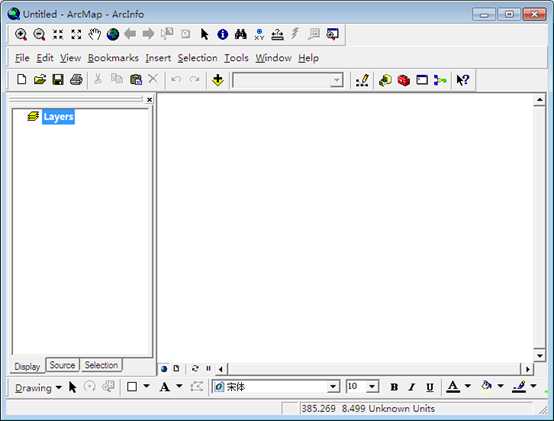The width and height of the screenshot is (554, 421).
Task: Apply the font color A swatch
Action: [x=453, y=387]
